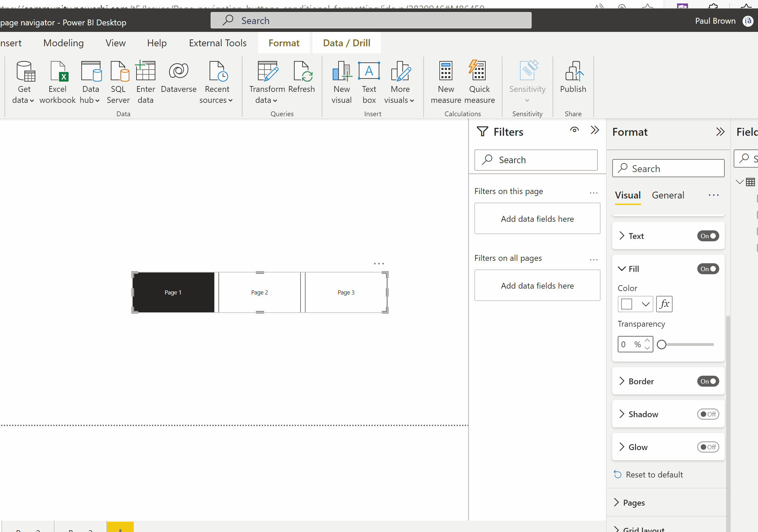This screenshot has height=532, width=758.
Task: Expand the Text format section
Action: (622, 236)
